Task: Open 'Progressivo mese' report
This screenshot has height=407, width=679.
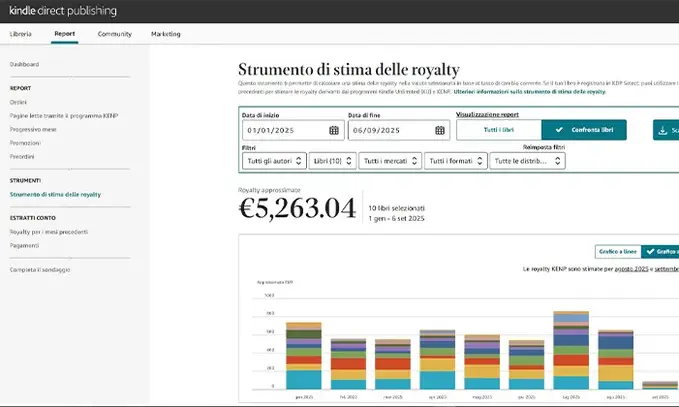Action: [x=33, y=129]
